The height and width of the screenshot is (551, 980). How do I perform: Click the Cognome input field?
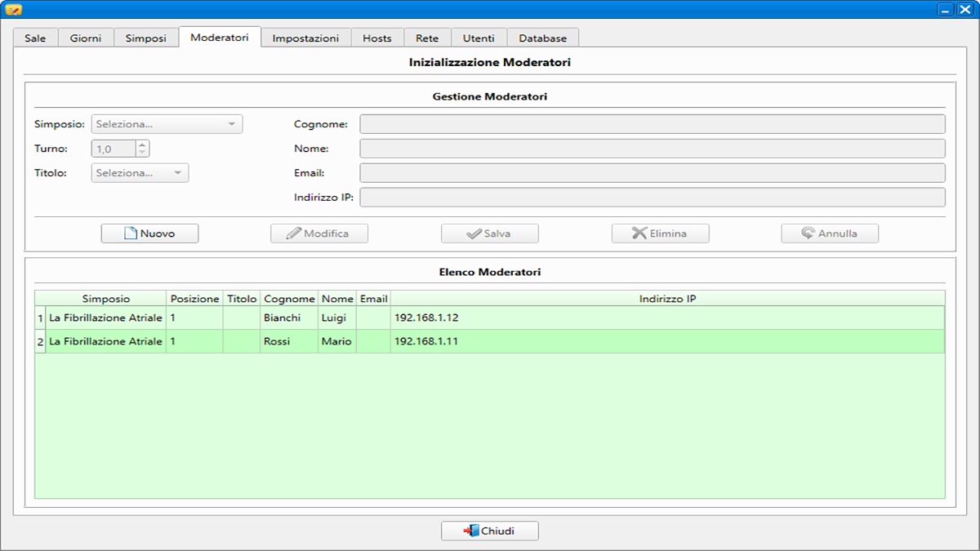(653, 124)
